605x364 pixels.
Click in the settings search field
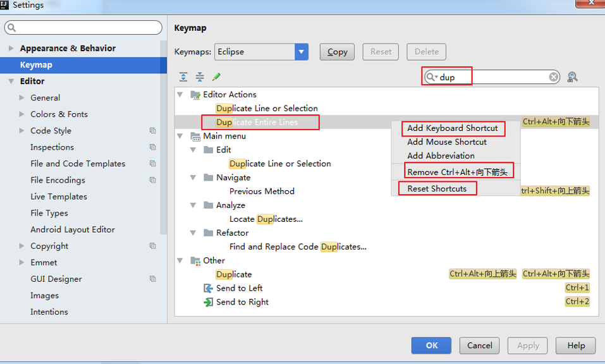point(83,28)
